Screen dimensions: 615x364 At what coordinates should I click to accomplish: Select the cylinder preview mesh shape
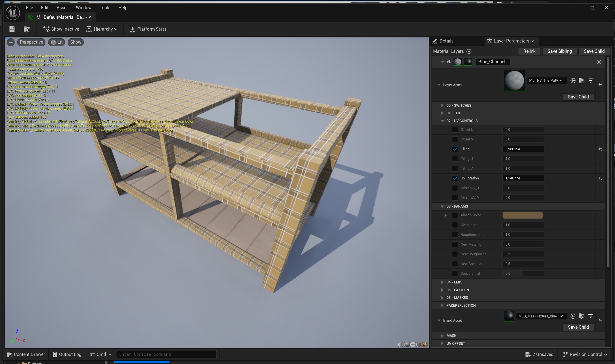[x=400, y=345]
